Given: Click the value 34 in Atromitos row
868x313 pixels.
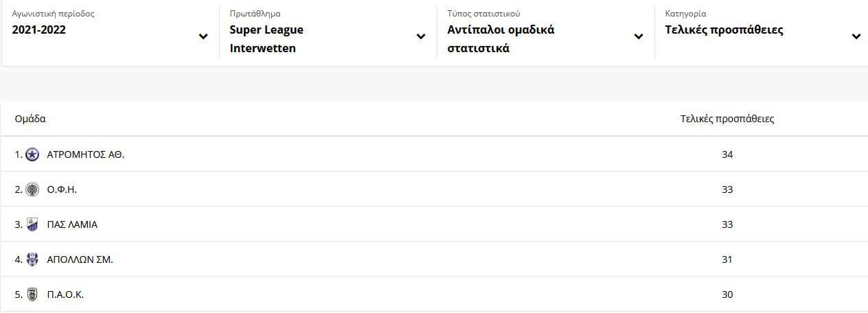Looking at the screenshot, I should point(727,155).
